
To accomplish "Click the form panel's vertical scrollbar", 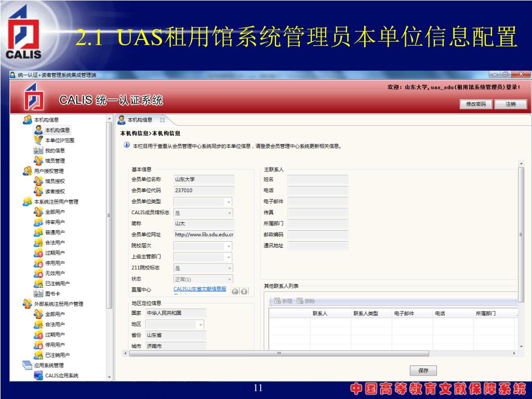I will point(521,234).
